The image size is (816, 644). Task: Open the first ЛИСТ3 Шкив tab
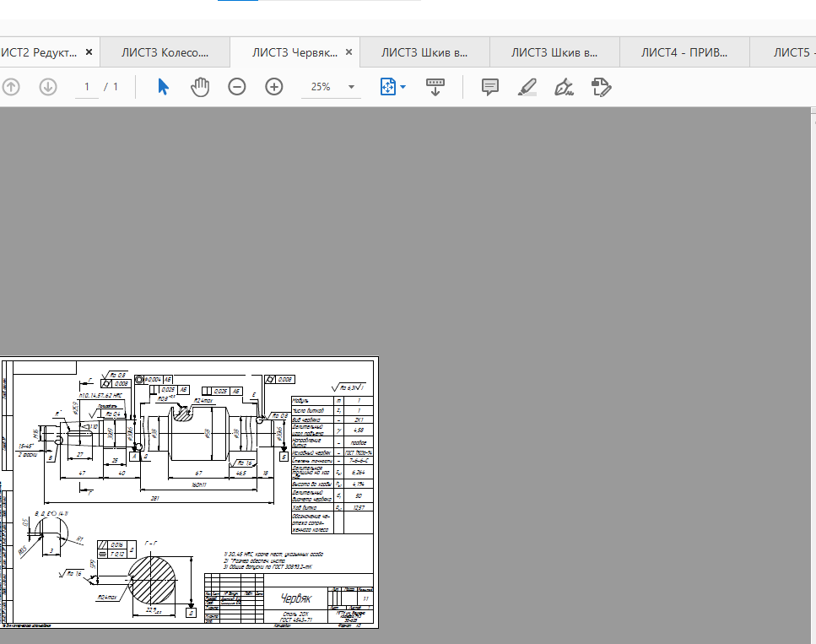424,52
